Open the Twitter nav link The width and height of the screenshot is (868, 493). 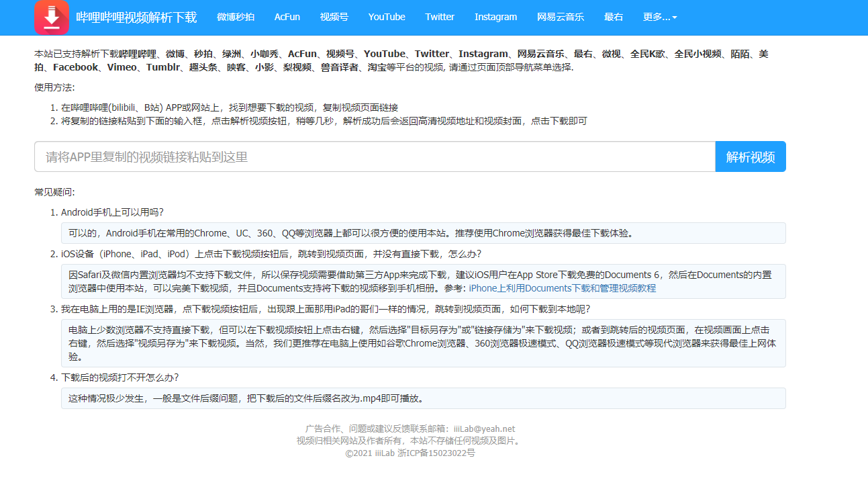coord(440,17)
